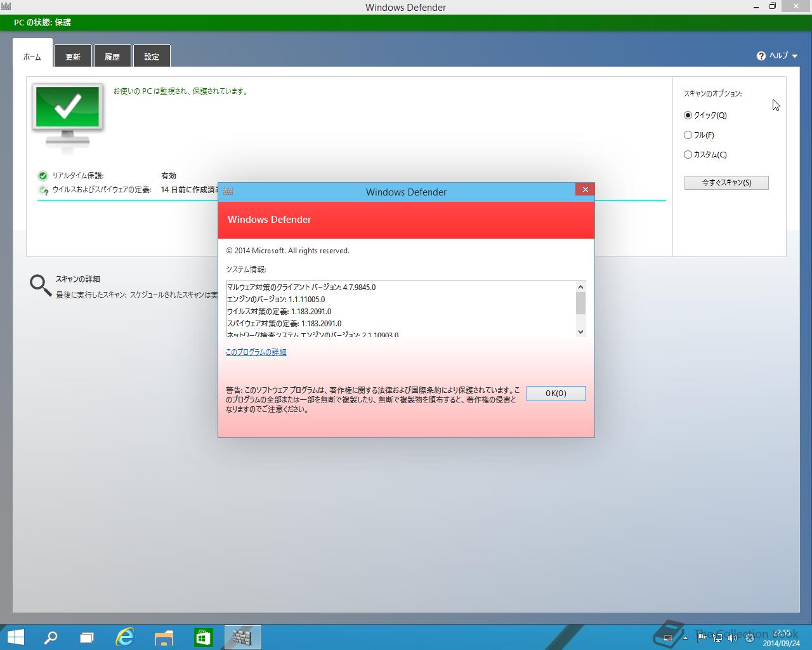
Task: Click リアルタイム保護 value 有効
Action: [x=169, y=176]
